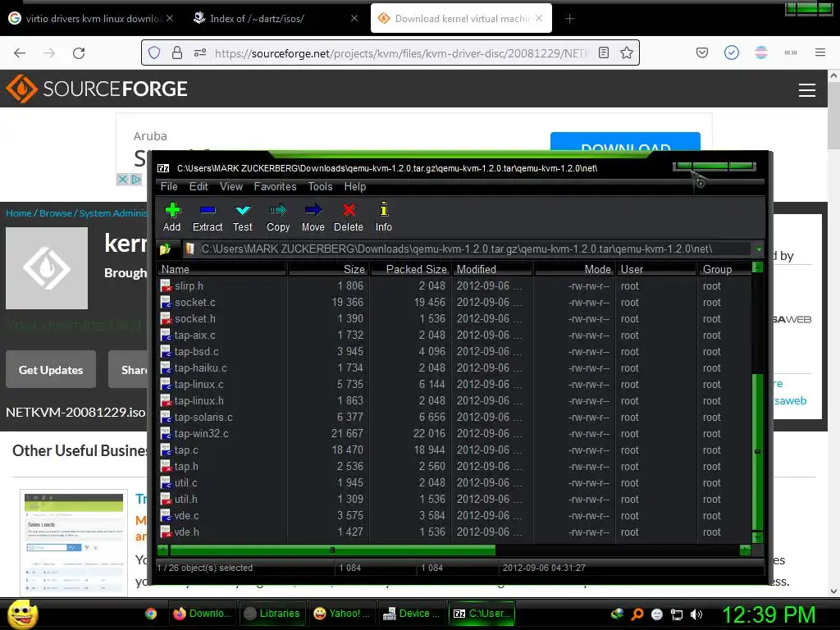
Task: Follow the Browse breadcrumb link
Action: 56,213
